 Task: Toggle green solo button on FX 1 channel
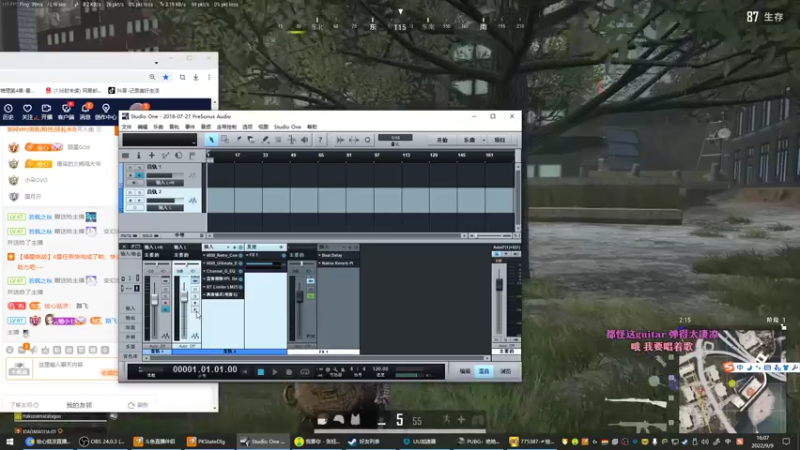pos(310,296)
